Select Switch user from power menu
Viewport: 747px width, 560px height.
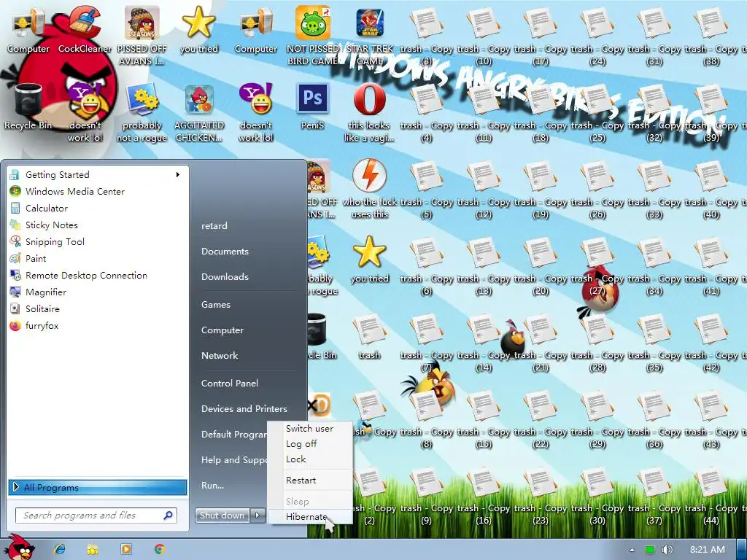(310, 429)
